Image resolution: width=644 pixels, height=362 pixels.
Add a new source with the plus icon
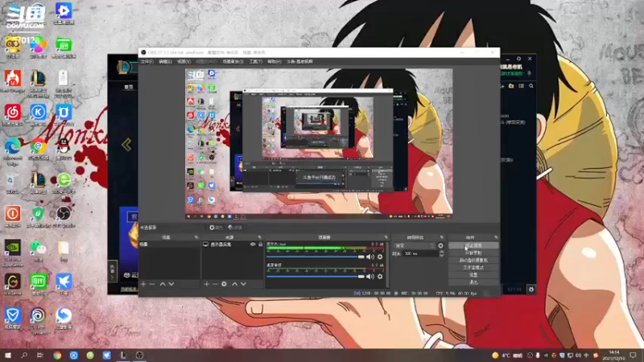coord(207,284)
